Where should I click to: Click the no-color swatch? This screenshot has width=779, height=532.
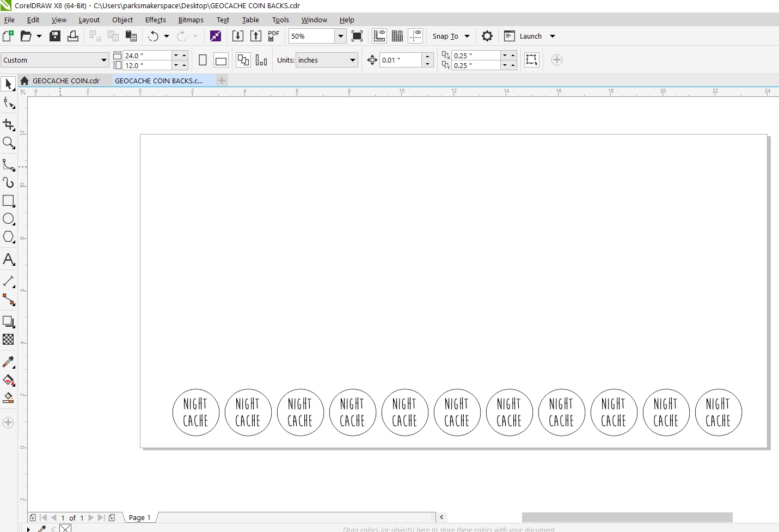65,528
